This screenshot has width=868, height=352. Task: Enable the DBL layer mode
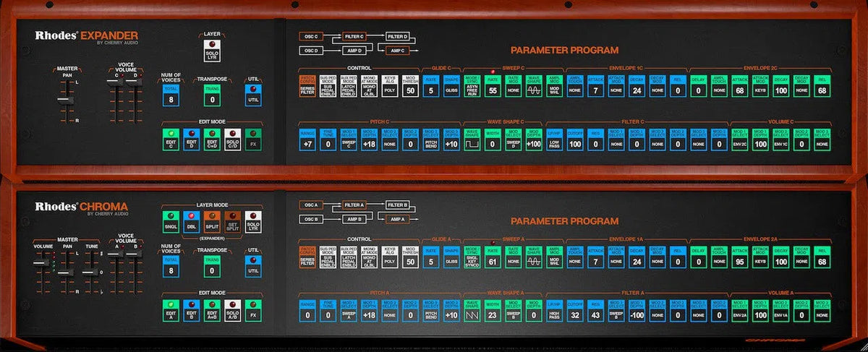(190, 222)
